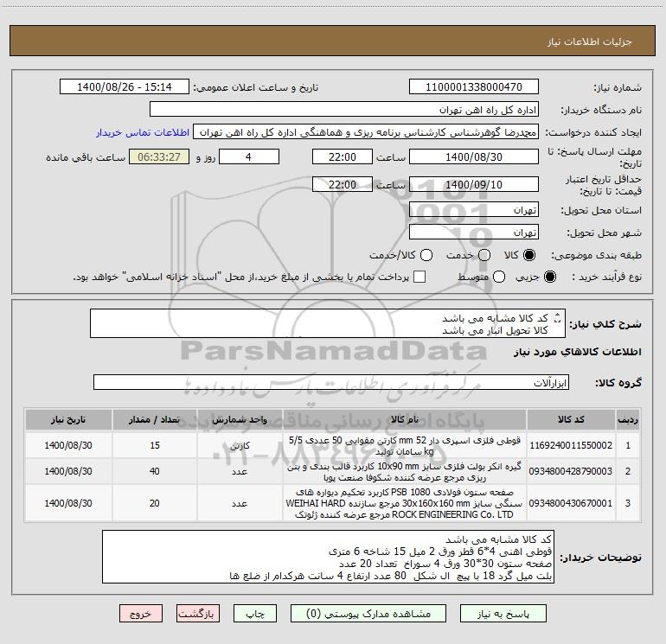Image resolution: width=666 pixels, height=644 pixels.
Task: Click the price validity hour 22:00 field
Action: (343, 184)
